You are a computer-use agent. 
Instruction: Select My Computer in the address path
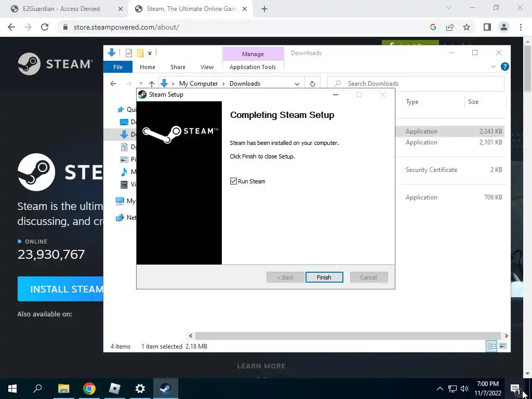pyautogui.click(x=198, y=84)
